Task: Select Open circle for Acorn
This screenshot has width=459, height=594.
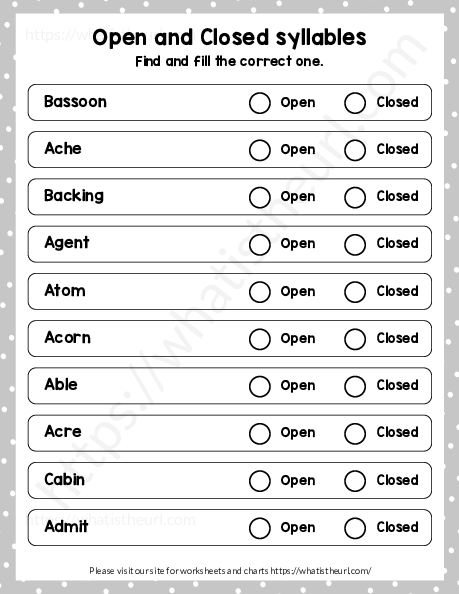Action: pos(260,339)
